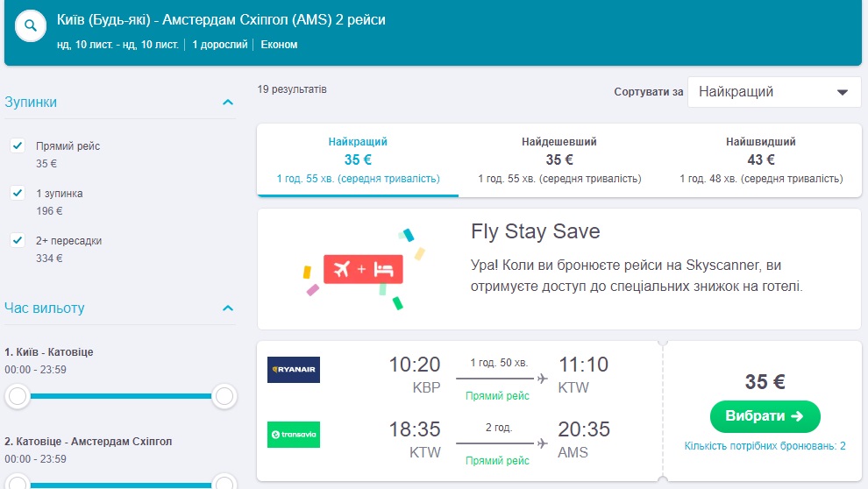Click the plane icon on the KBP–KTW flight line
This screenshot has height=489, width=868.
542,379
